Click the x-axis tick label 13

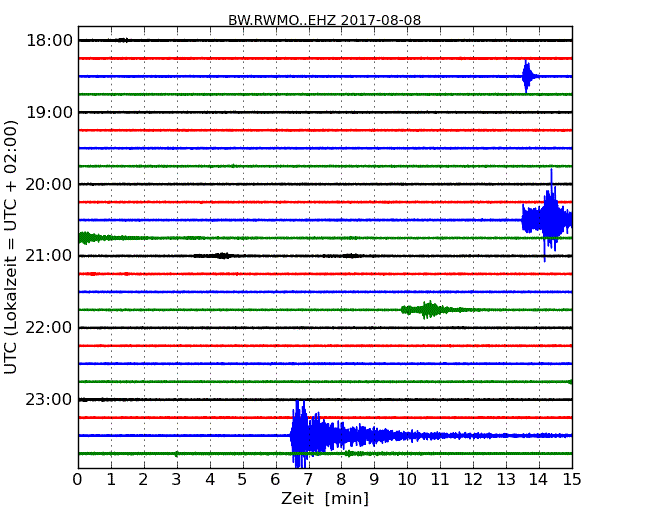click(506, 480)
